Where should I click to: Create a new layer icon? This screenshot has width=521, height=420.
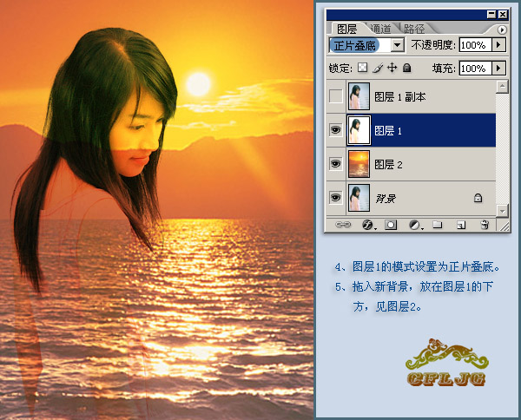(x=461, y=225)
